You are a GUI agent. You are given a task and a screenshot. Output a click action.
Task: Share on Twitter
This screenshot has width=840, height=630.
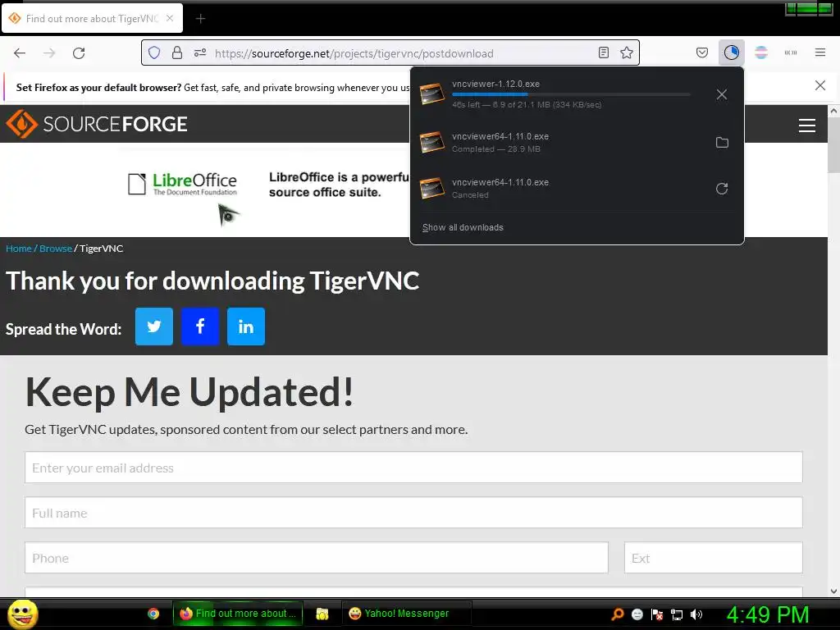click(154, 326)
